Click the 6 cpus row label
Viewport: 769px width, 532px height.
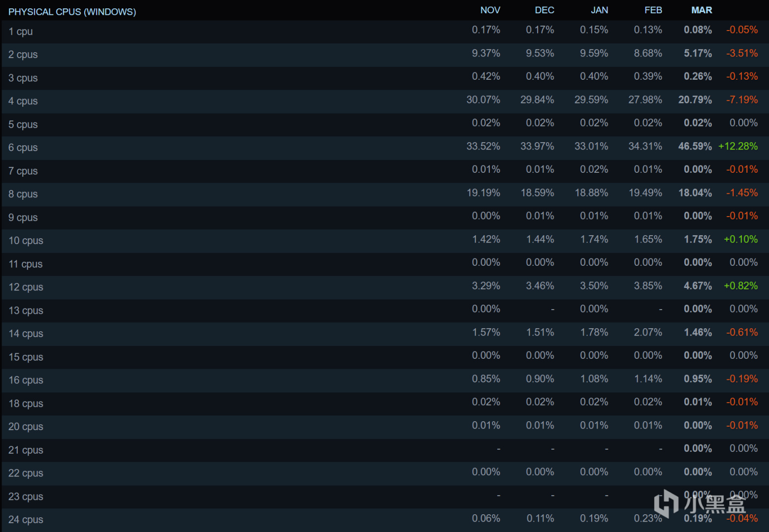pyautogui.click(x=23, y=148)
